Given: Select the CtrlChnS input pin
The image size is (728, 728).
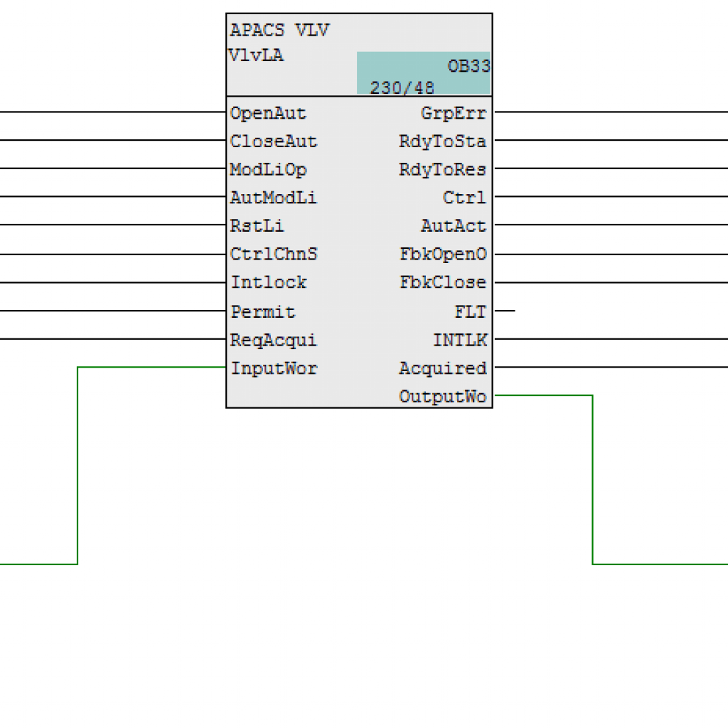Looking at the screenshot, I should tap(274, 255).
